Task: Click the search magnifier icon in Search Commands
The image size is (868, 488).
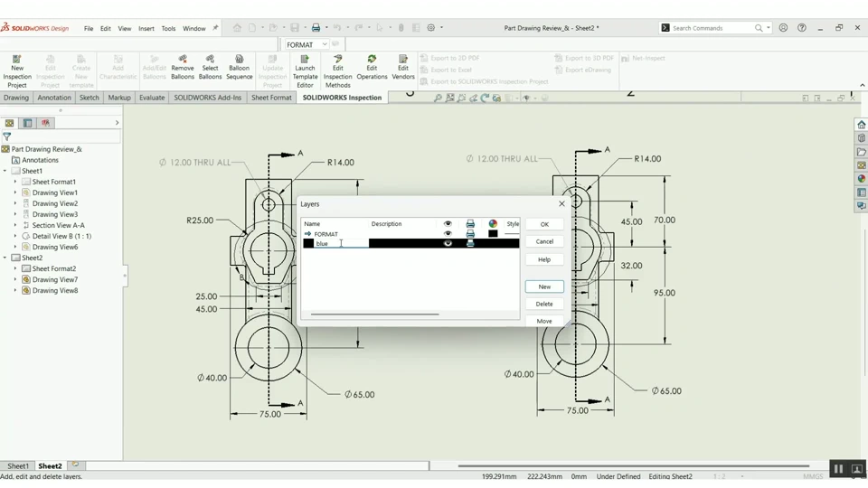Action: 759,28
